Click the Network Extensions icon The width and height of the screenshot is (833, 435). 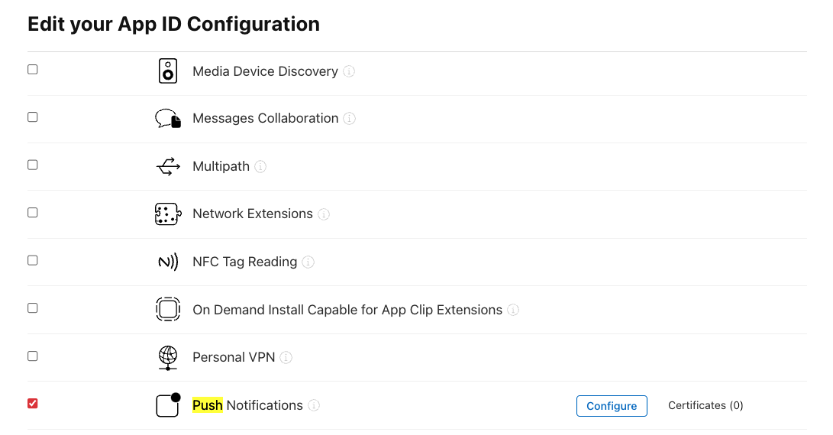point(168,214)
